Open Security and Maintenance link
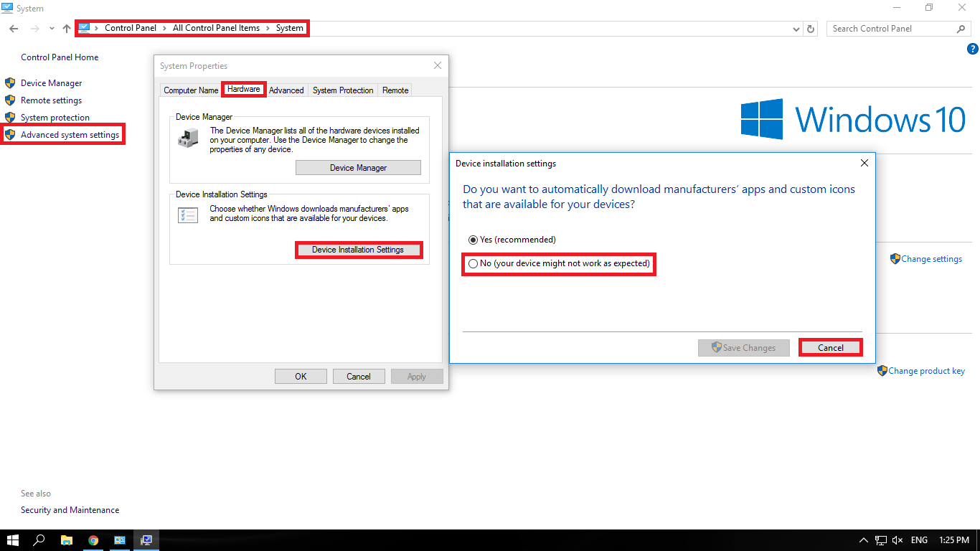Viewport: 980px width, 551px height. tap(70, 510)
